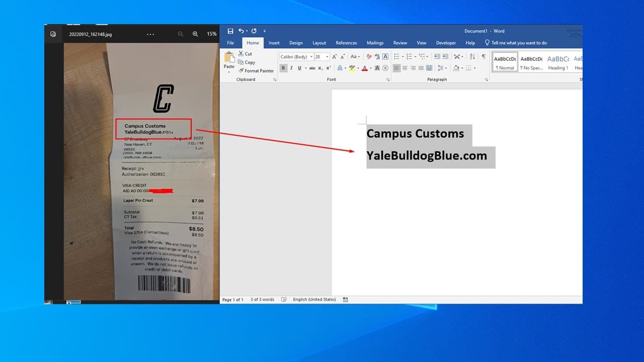Image resolution: width=644 pixels, height=362 pixels.
Task: Increase font size with the Grow Font icon
Action: pos(335,57)
